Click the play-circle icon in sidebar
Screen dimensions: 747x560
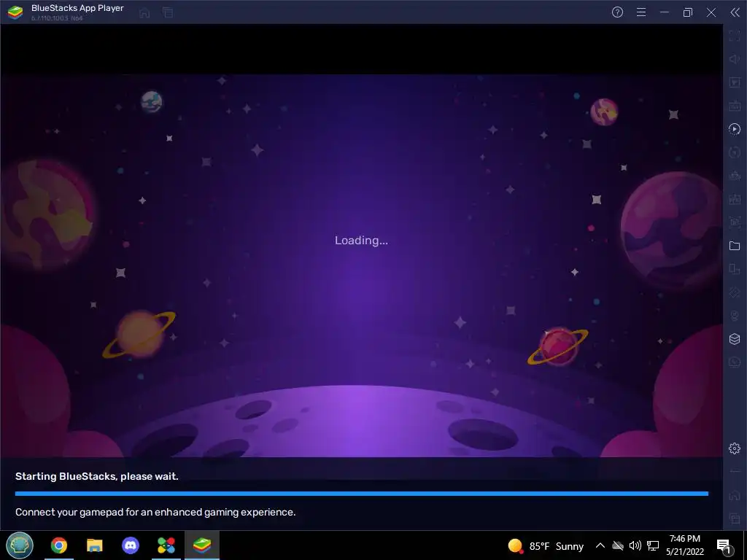point(735,129)
